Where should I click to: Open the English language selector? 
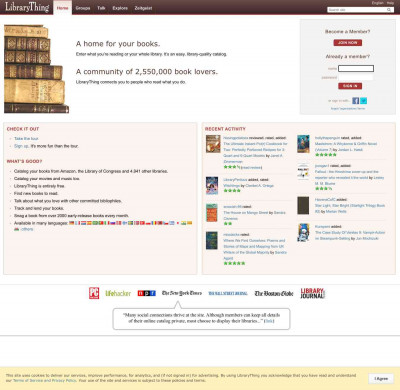pyautogui.click(x=377, y=3)
